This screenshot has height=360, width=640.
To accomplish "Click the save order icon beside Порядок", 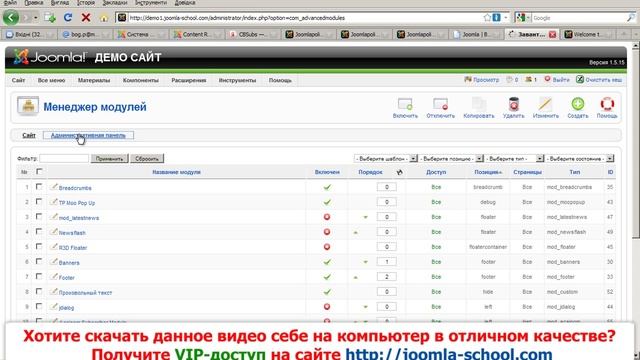I will (400, 172).
